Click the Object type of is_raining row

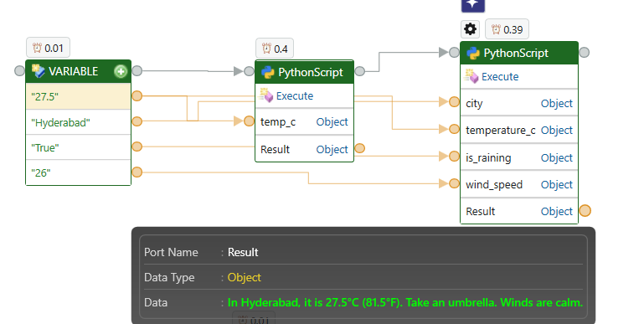coord(557,157)
